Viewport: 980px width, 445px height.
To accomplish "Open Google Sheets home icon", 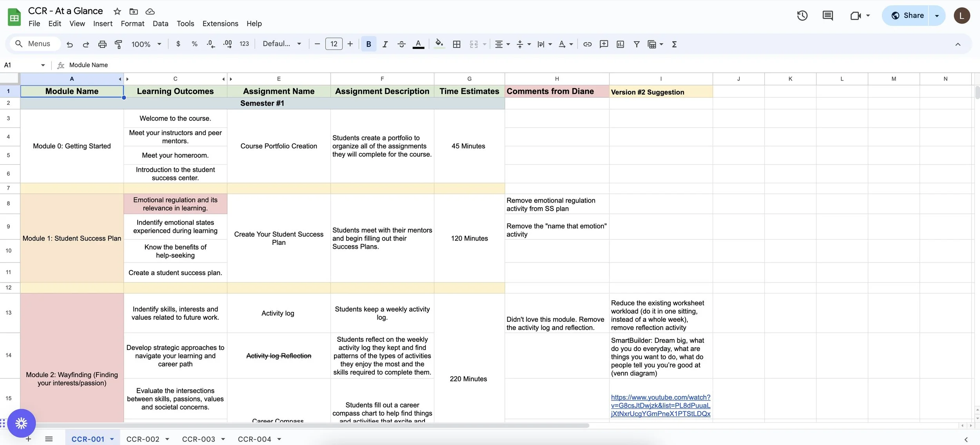I will (x=15, y=17).
